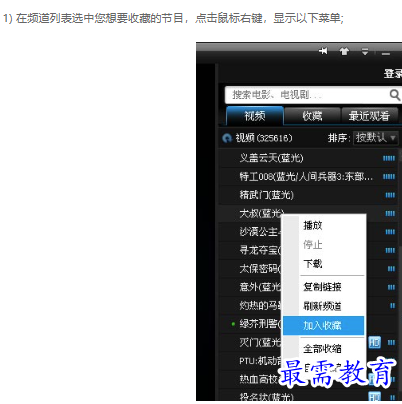
Task: Click the HD badge icon on 灭门 row
Action: [375, 342]
